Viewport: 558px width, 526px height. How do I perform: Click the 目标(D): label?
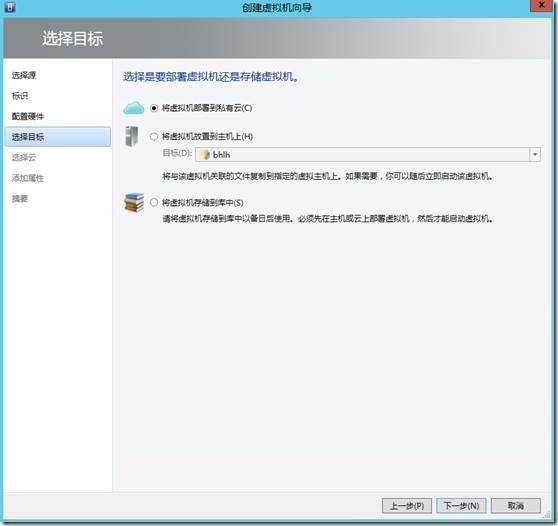[x=177, y=153]
